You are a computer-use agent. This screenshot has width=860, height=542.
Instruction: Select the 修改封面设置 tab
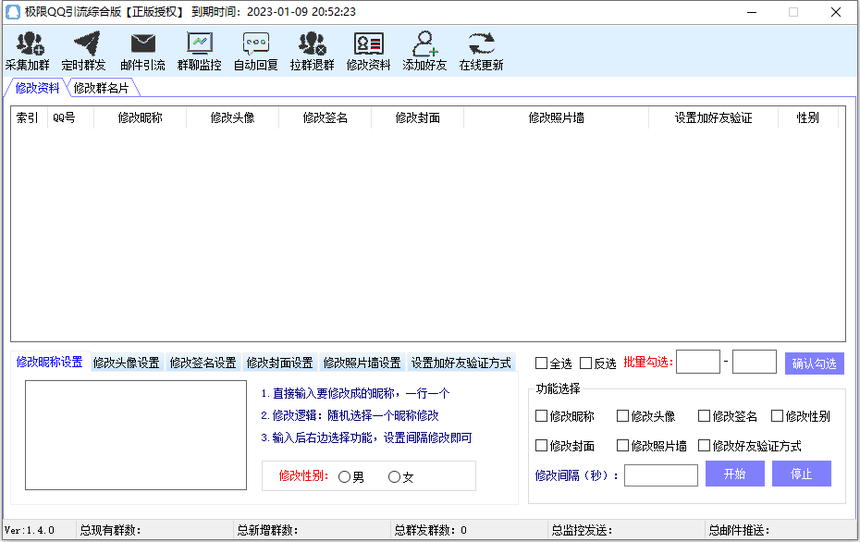coord(280,363)
